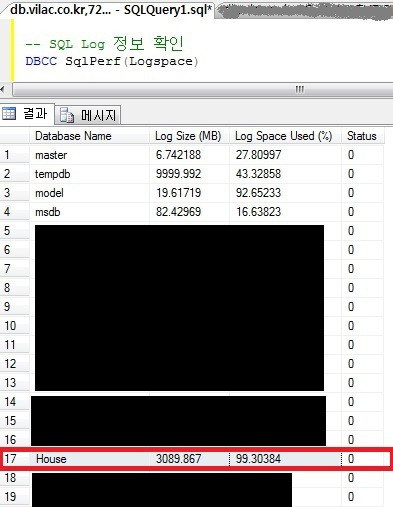
Task: Click the SQL Log 정보 확인 comment line
Action: [x=104, y=44]
